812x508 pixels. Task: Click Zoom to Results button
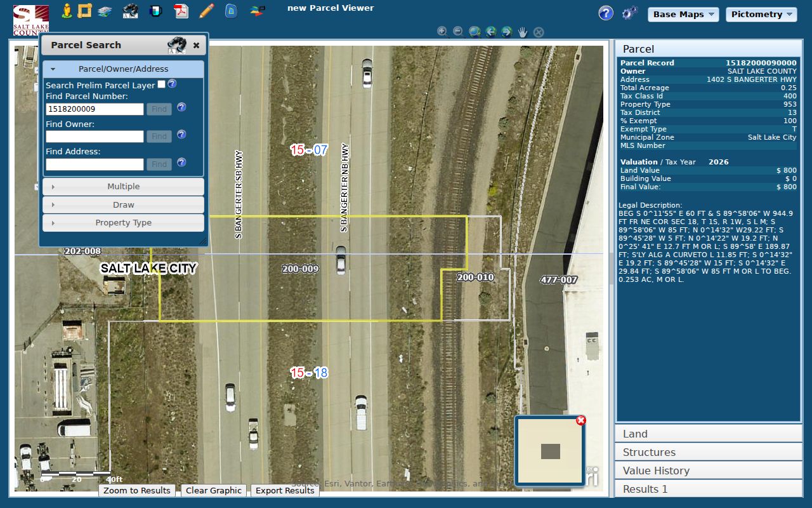coord(137,490)
